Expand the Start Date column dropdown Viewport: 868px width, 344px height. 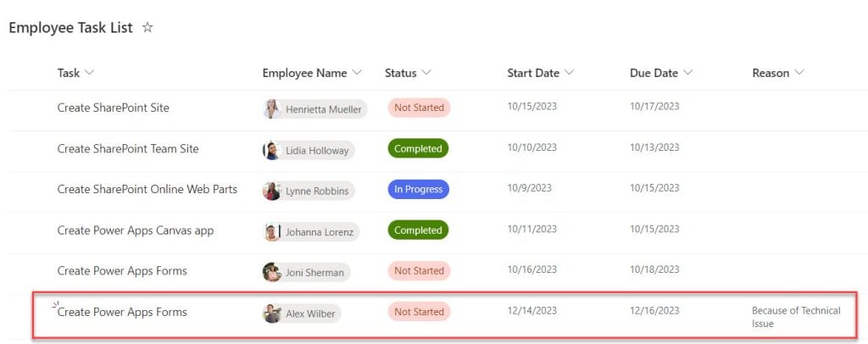[x=569, y=73]
